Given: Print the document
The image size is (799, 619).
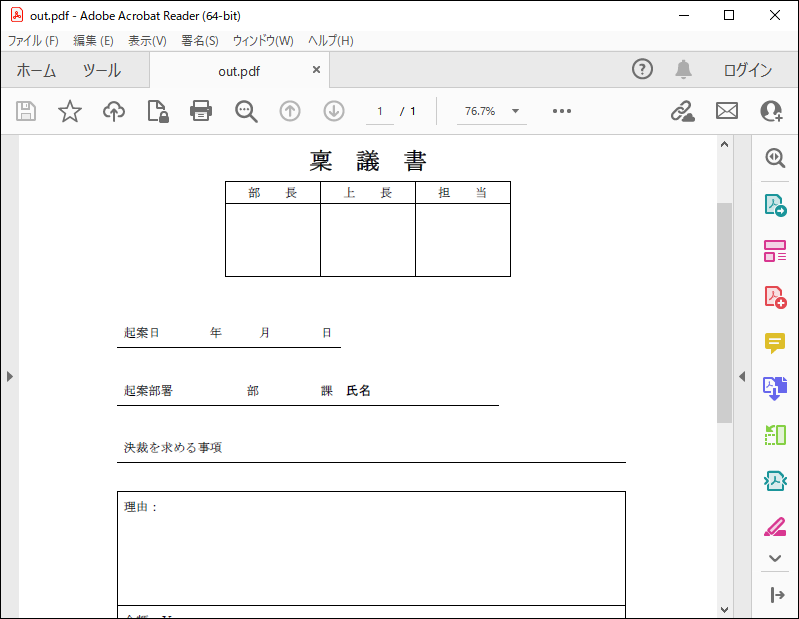Looking at the screenshot, I should [x=201, y=111].
